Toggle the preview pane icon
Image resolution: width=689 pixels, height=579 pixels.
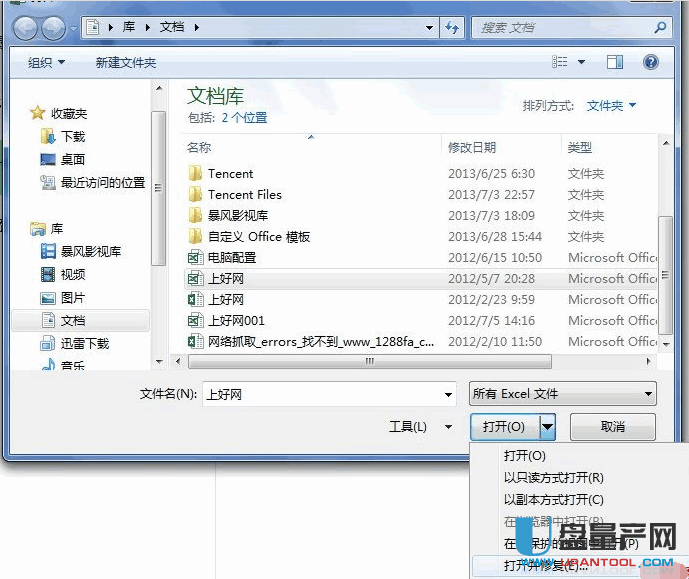pos(615,62)
